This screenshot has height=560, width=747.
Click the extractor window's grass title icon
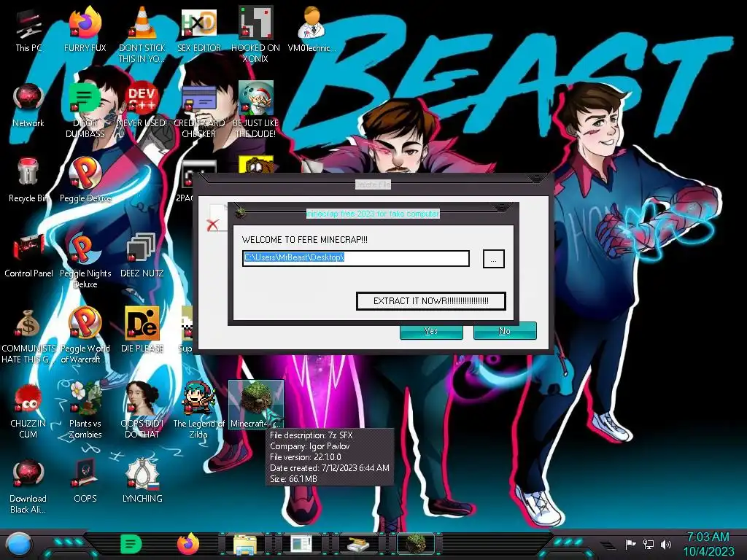(241, 212)
